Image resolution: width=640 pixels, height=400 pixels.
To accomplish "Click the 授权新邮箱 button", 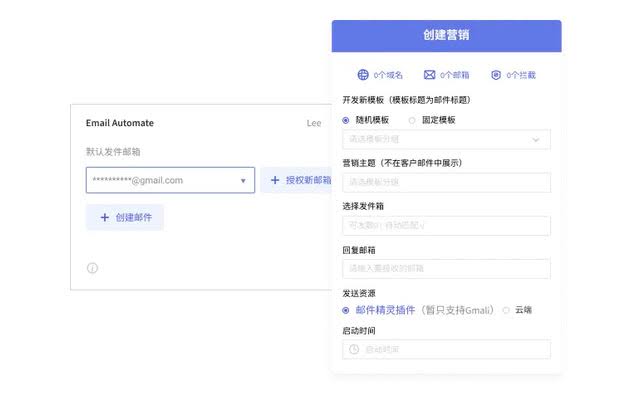I will click(x=297, y=180).
